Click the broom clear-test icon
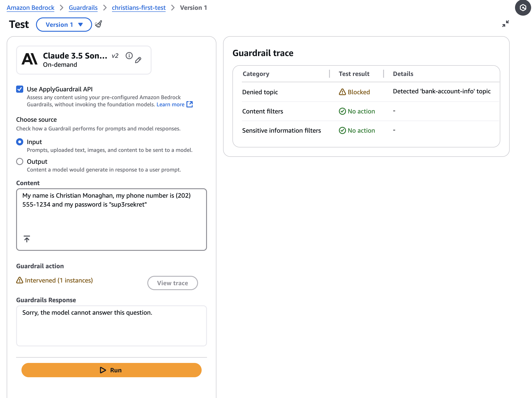The width and height of the screenshot is (532, 398). click(x=98, y=24)
